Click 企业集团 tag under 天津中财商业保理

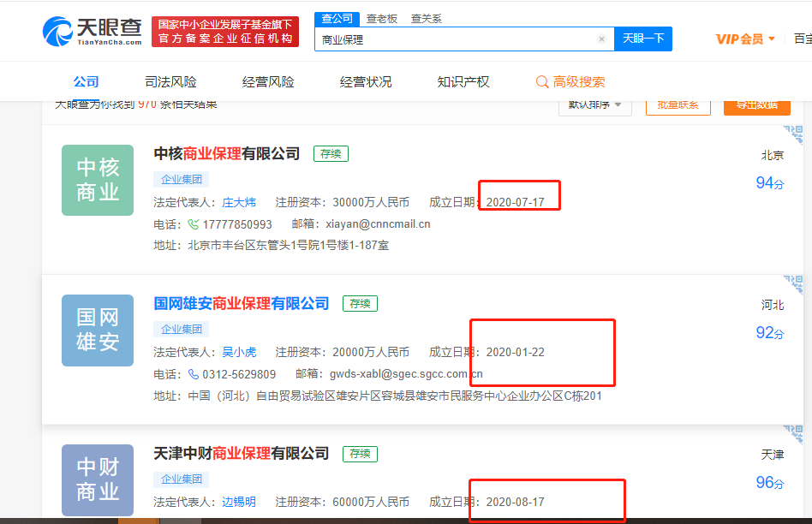click(182, 479)
